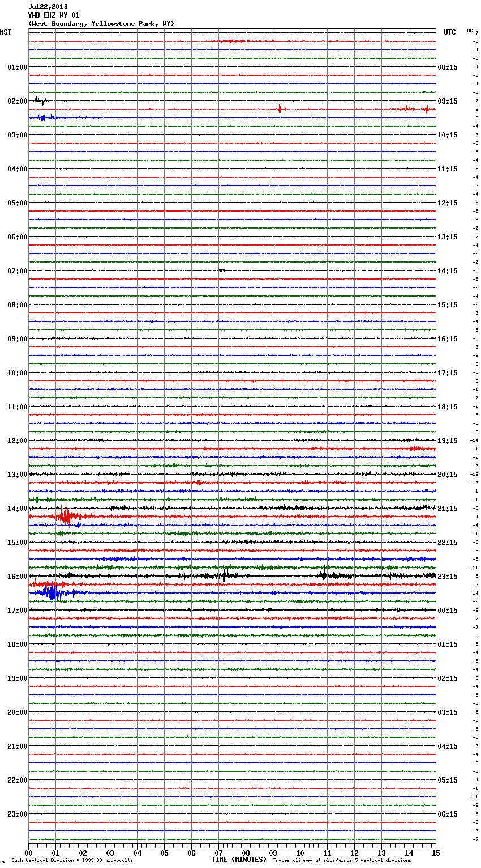Select the 10:00 MST time label
Image resolution: width=481 pixels, height=868 pixels.
18,373
